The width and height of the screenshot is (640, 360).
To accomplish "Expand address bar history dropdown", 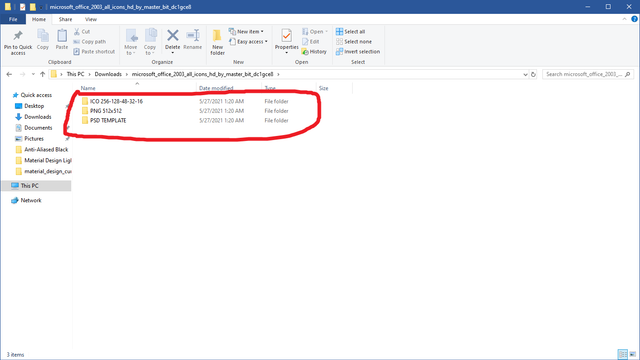I will [525, 74].
